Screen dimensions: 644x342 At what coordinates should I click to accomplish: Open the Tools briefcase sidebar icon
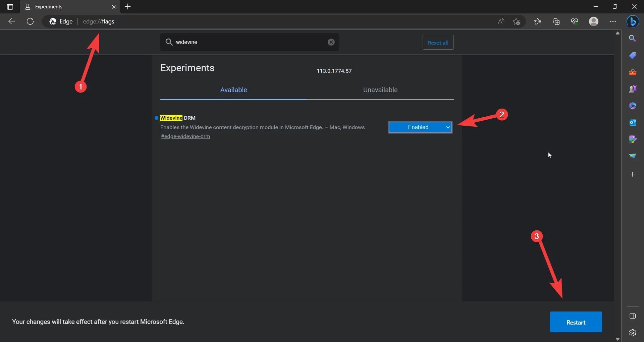click(633, 72)
